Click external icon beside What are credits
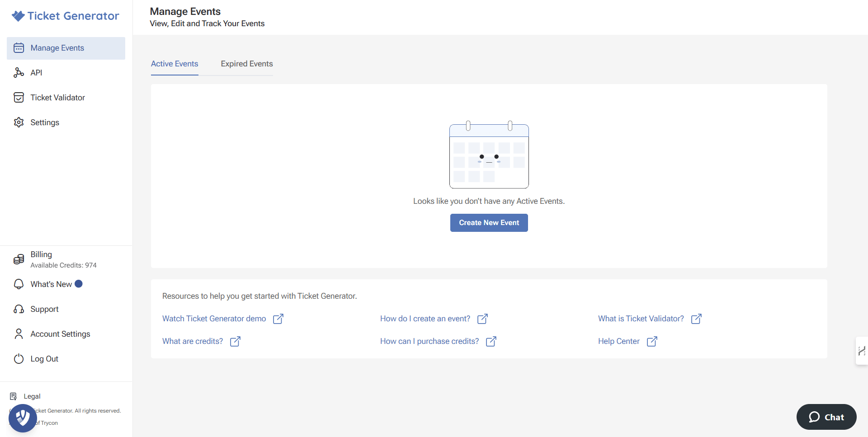 point(236,341)
